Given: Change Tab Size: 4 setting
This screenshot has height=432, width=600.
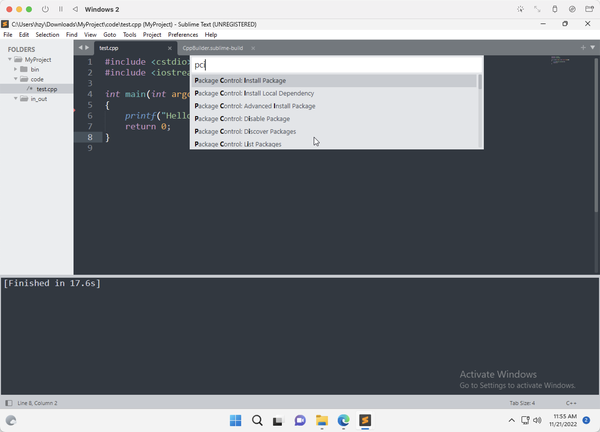Looking at the screenshot, I should tap(522, 403).
